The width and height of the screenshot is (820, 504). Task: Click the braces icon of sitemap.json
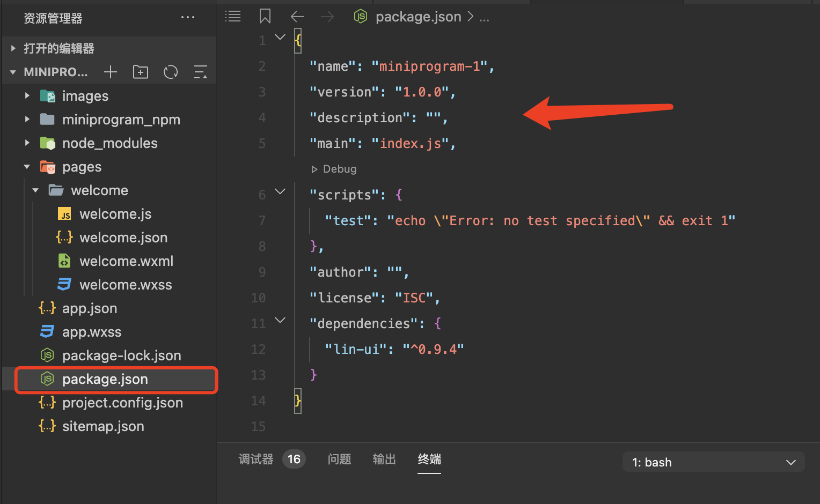47,426
